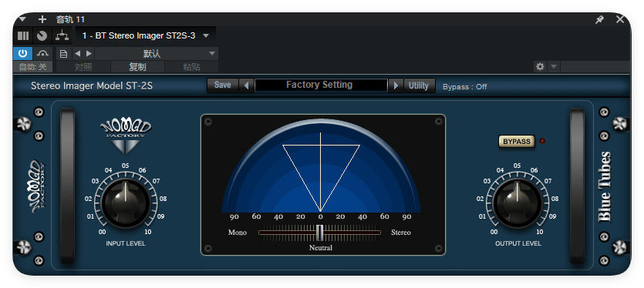Go to previous preset in host toolbar
Viewport: 644px width, 288px height.
77,54
